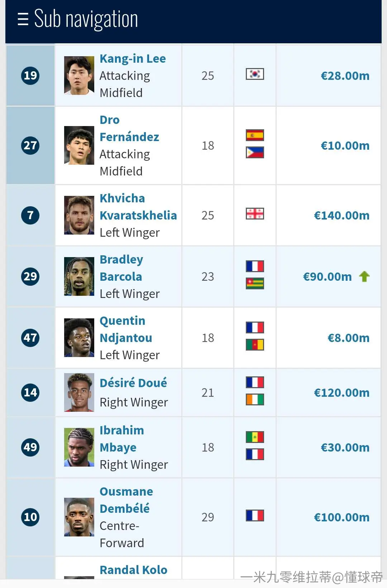Open the Sub navigation hamburger menu
Image resolution: width=387 pixels, height=588 pixels.
[23, 19]
